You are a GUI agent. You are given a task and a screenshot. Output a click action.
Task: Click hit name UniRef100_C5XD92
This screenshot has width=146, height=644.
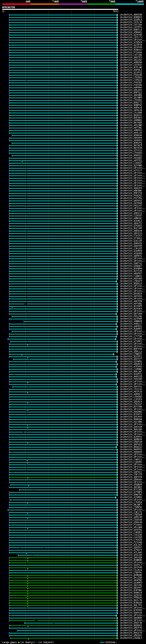(131, 77)
